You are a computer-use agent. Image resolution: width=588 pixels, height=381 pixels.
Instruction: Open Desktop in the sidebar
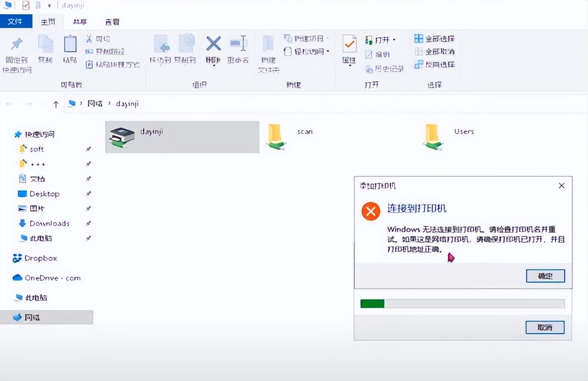[39, 194]
